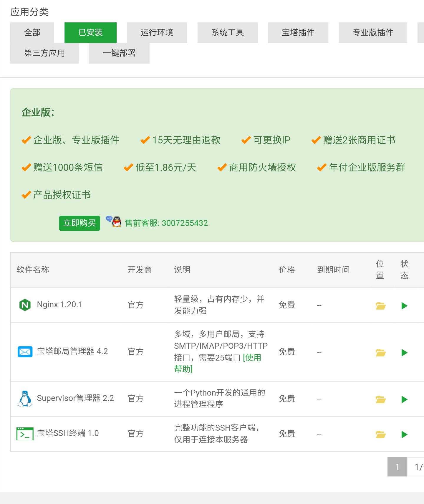Click 赠送1000条短信 feature text

coord(68,167)
